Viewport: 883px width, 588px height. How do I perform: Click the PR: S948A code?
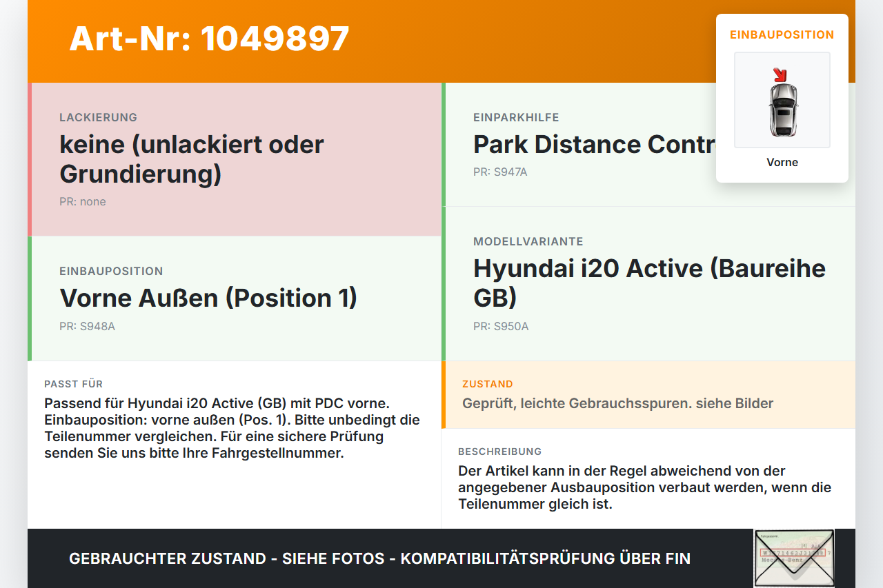pos(87,327)
